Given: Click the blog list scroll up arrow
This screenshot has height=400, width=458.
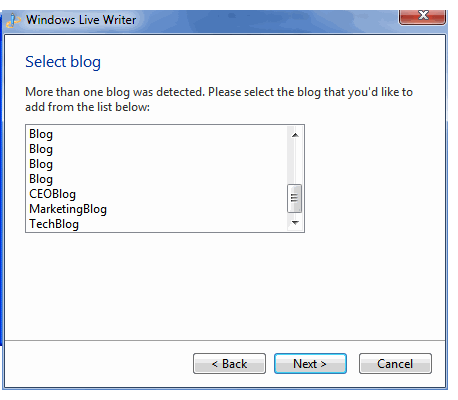Looking at the screenshot, I should coord(295,135).
